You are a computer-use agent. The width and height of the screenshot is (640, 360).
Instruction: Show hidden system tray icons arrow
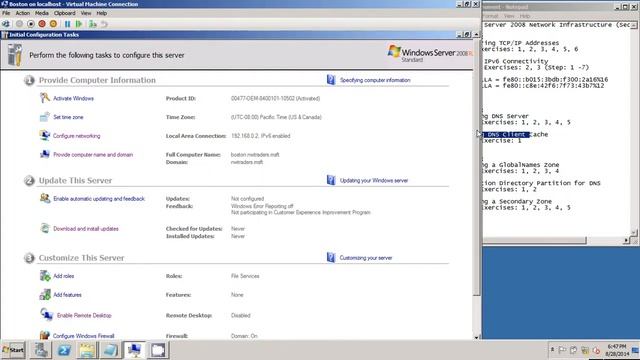pyautogui.click(x=552, y=349)
